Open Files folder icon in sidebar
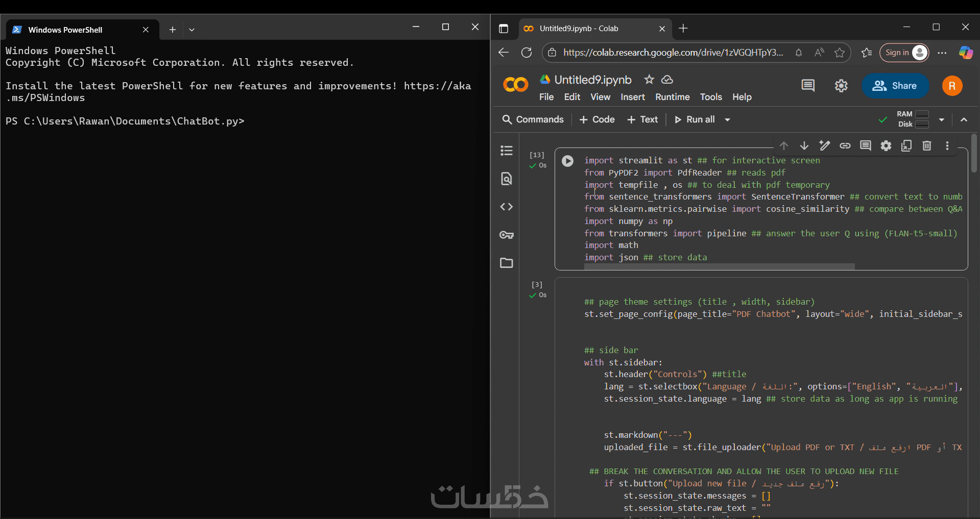This screenshot has height=519, width=980. (507, 263)
